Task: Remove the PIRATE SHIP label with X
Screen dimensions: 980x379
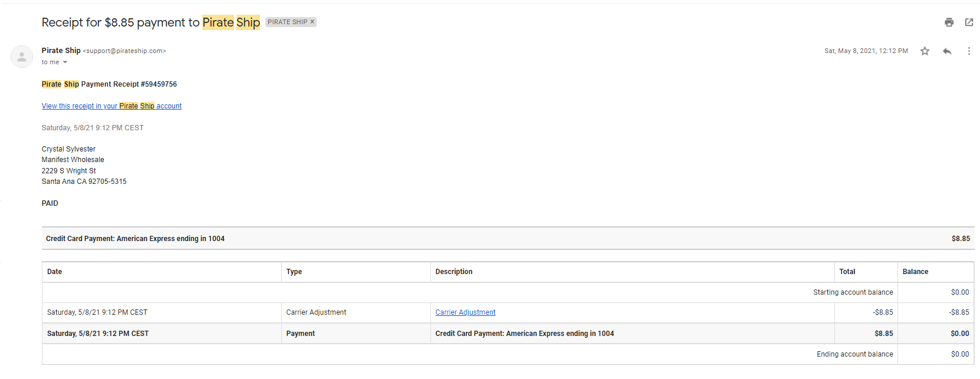Action: coord(313,22)
